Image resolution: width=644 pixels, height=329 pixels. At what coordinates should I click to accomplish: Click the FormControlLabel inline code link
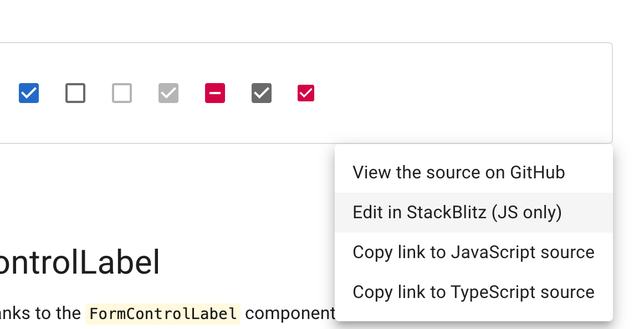point(162,313)
